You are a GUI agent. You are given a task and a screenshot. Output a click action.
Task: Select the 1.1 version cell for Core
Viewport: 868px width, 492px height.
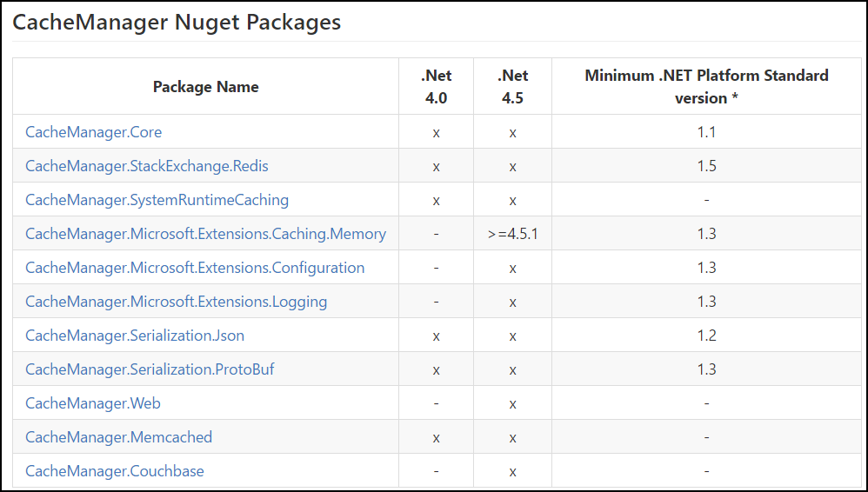[x=707, y=132]
